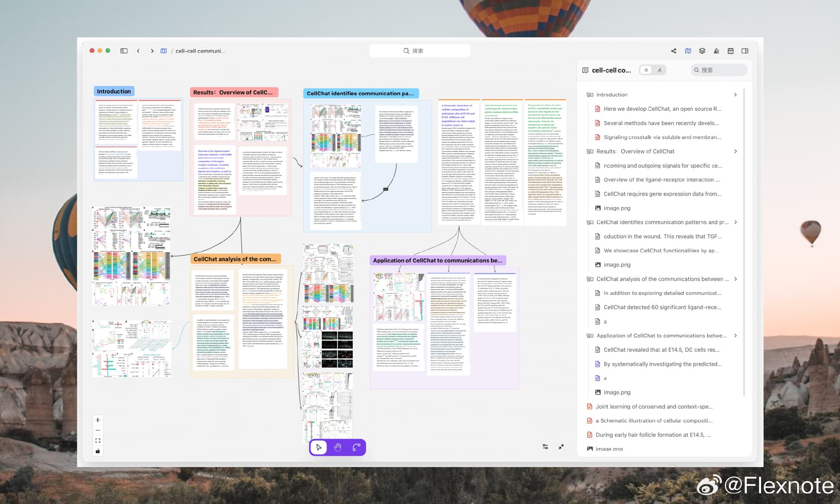Viewport: 840px width, 504px height.
Task: Open the map icon in the breadcrumb
Action: pyautogui.click(x=164, y=51)
